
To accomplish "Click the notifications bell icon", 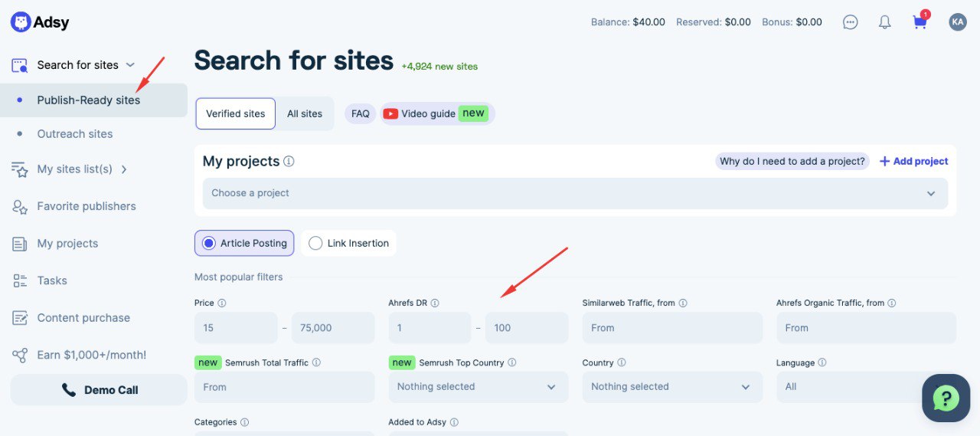I will [884, 22].
